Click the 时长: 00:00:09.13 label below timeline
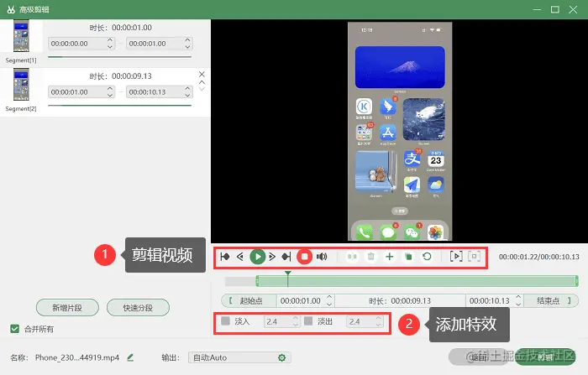The image size is (588, 375). click(400, 301)
